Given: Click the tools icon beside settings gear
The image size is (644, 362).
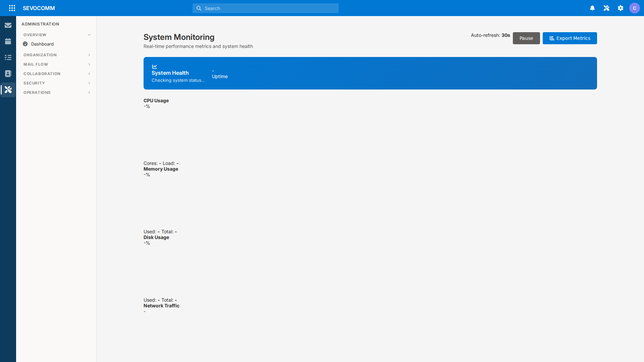Looking at the screenshot, I should click(x=606, y=8).
